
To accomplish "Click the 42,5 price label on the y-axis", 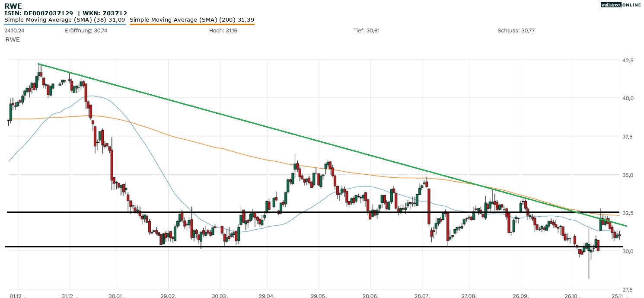I will (627, 60).
